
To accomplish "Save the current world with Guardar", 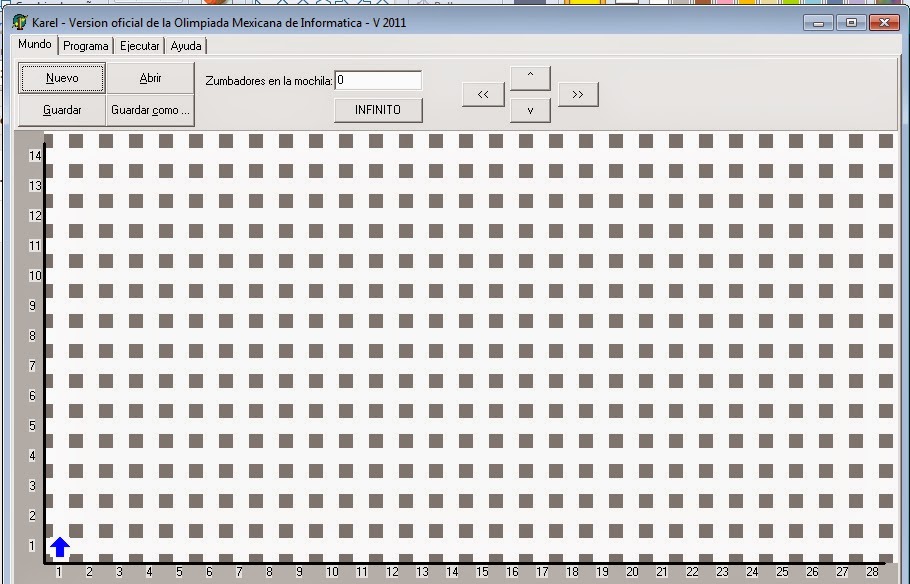I will (x=60, y=109).
